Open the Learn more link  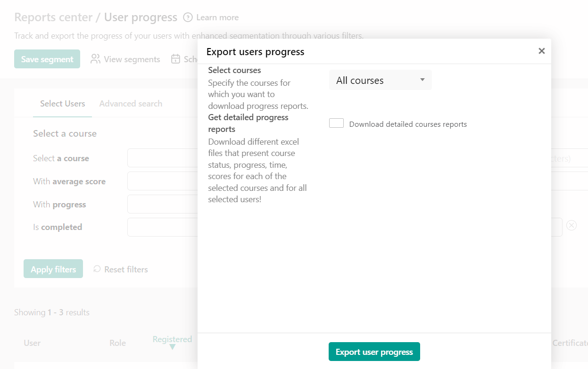(x=217, y=17)
